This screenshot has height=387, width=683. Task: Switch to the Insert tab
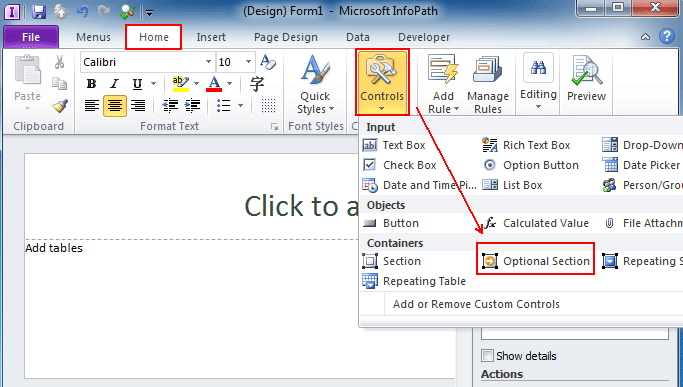pyautogui.click(x=211, y=37)
